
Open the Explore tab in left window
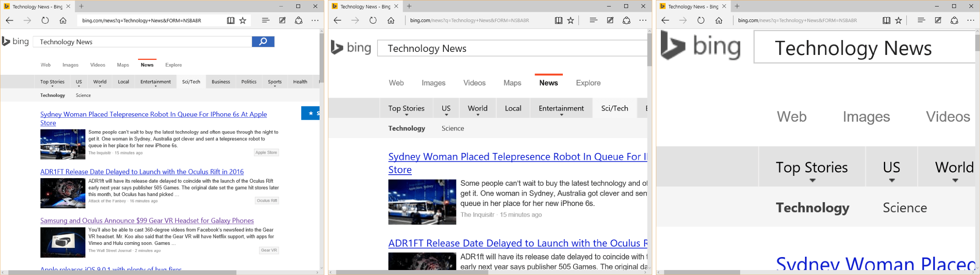174,65
